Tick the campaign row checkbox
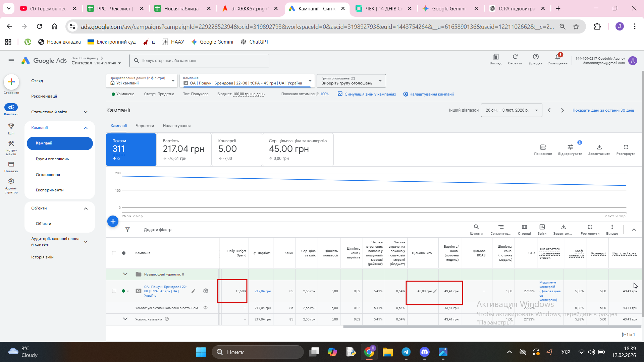The image size is (644, 362). (114, 291)
